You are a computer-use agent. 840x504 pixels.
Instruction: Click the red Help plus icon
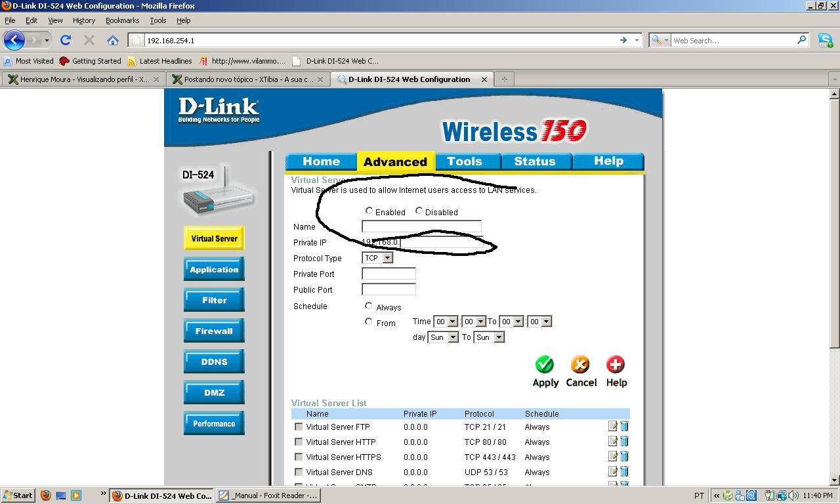click(x=616, y=364)
